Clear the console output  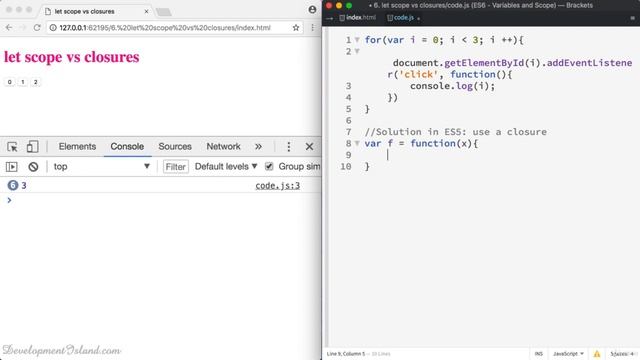[33, 167]
